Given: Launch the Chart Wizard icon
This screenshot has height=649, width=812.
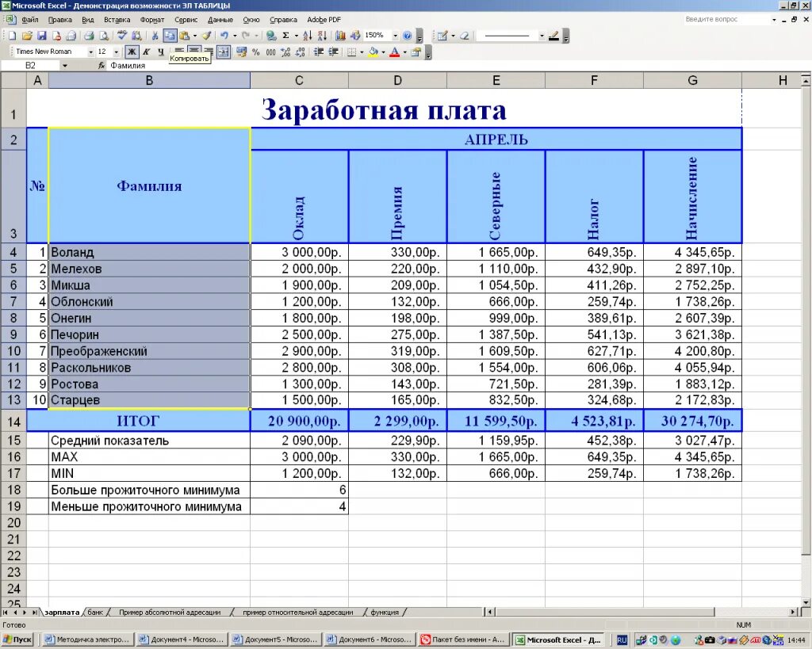Looking at the screenshot, I should (x=340, y=36).
